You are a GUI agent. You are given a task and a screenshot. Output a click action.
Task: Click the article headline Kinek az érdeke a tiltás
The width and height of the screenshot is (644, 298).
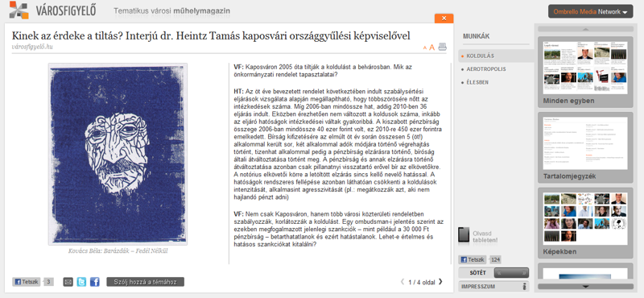211,35
